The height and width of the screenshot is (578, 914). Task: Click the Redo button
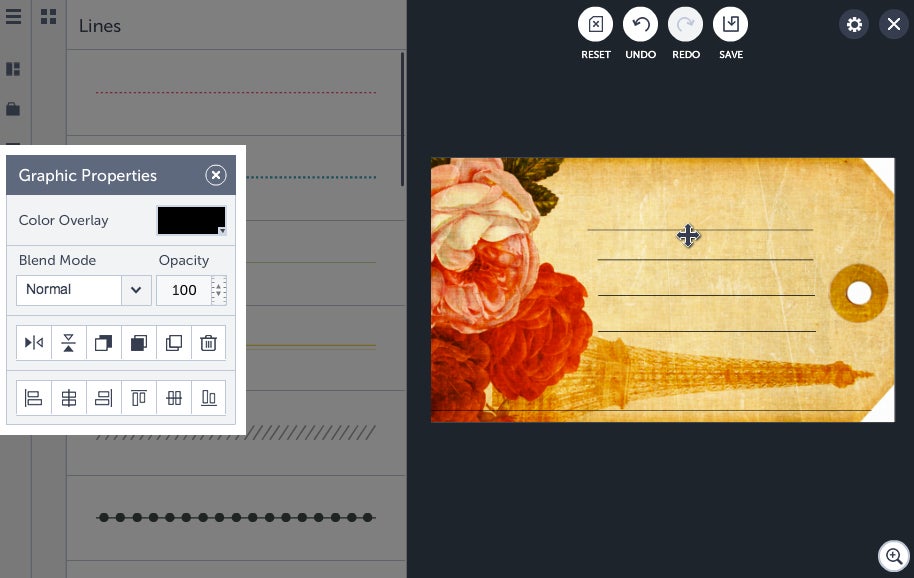point(686,24)
